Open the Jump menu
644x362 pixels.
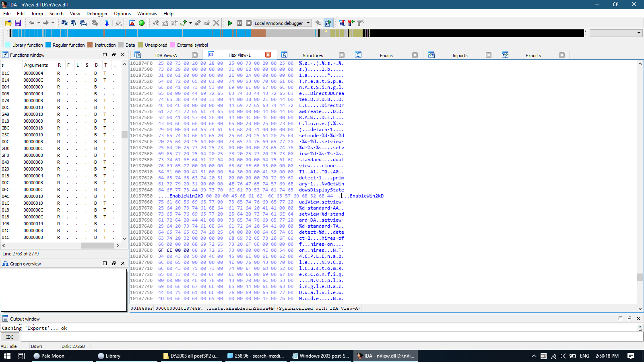click(x=37, y=14)
